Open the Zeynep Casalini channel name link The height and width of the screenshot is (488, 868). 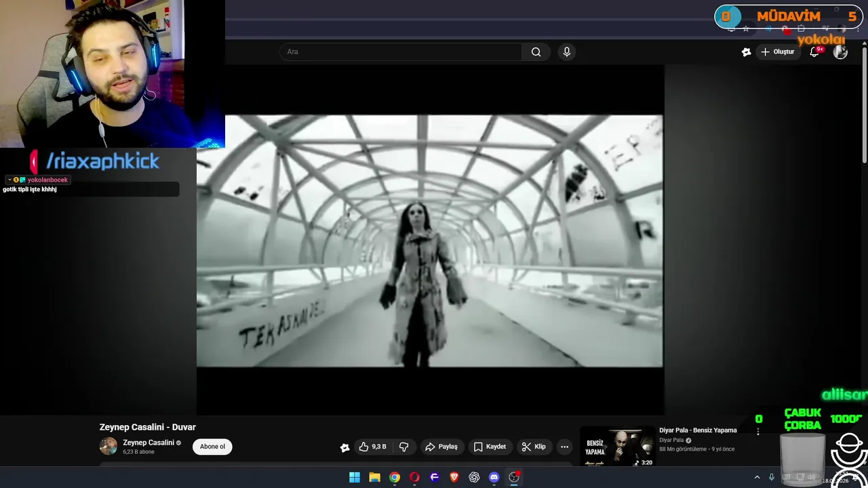point(149,443)
